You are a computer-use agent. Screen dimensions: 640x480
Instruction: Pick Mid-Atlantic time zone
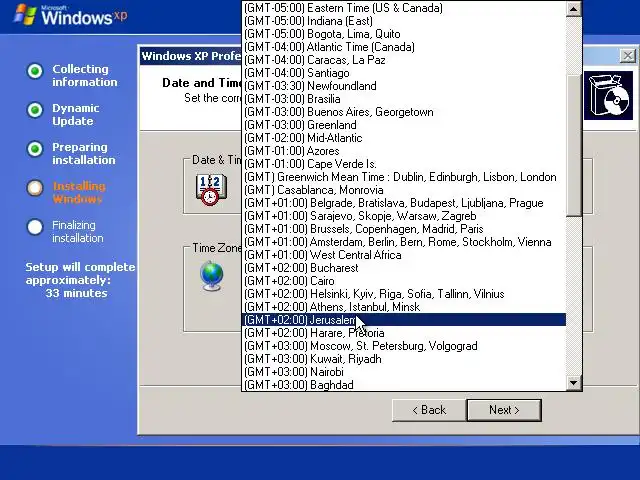coord(404,138)
